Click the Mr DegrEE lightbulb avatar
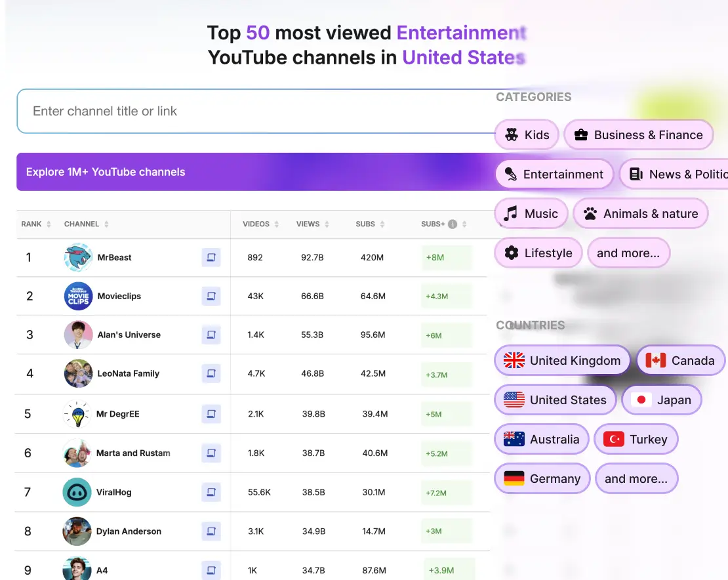 pos(77,414)
